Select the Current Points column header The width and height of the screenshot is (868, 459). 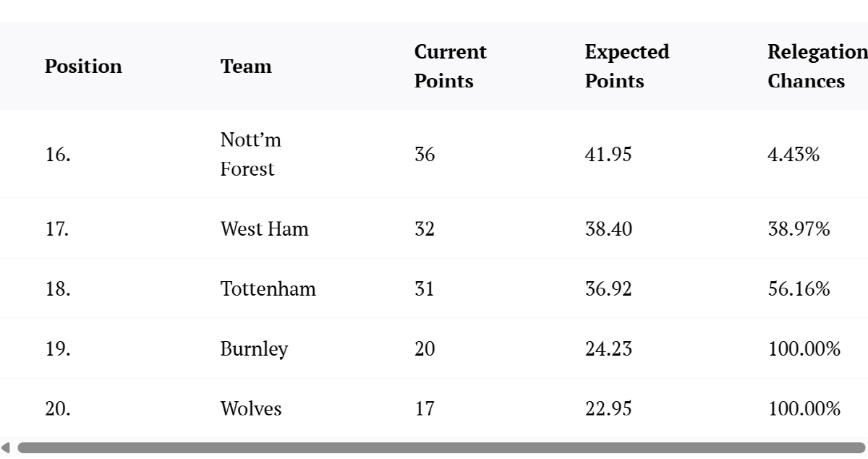point(450,67)
